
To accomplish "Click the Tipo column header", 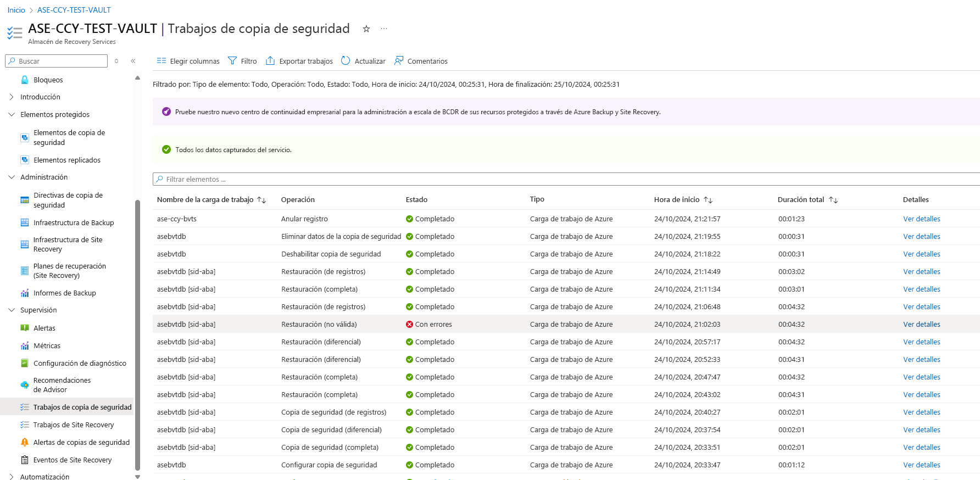I will click(537, 199).
